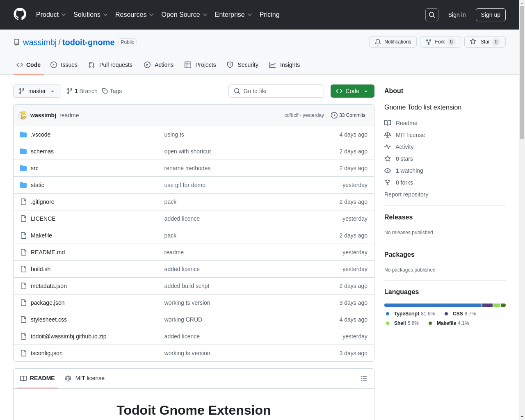Image resolution: width=525 pixels, height=420 pixels.
Task: Click the build.sh file icon
Action: (23, 269)
